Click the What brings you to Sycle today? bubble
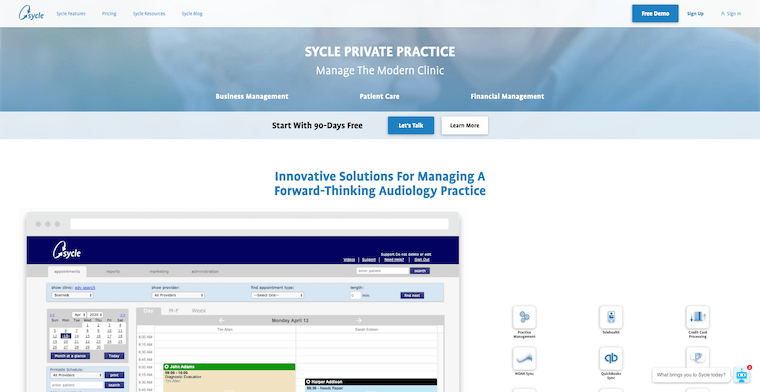760x392 pixels. tap(691, 375)
